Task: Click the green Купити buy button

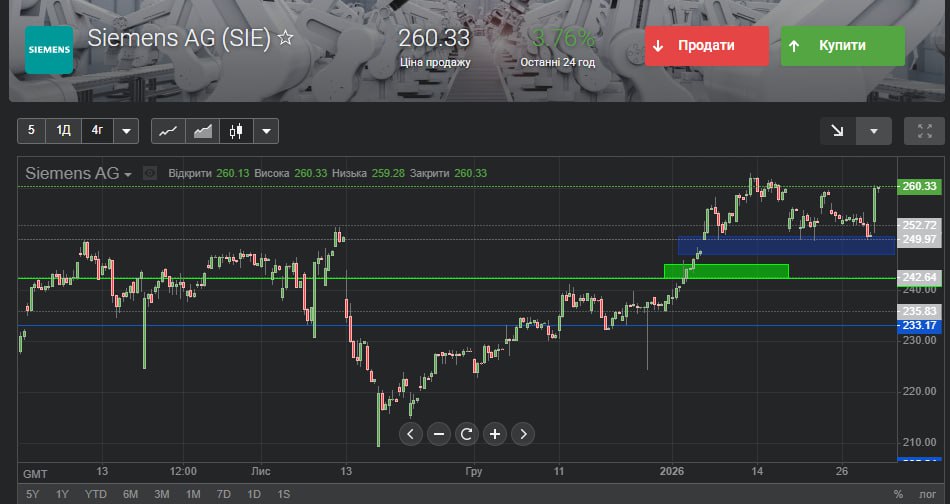Action: pyautogui.click(x=843, y=45)
